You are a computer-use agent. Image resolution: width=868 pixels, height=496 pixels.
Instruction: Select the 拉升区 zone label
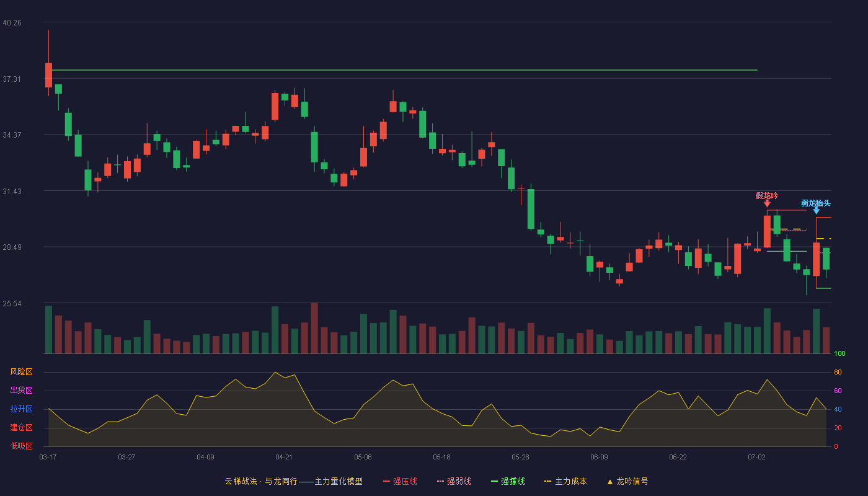(21, 409)
